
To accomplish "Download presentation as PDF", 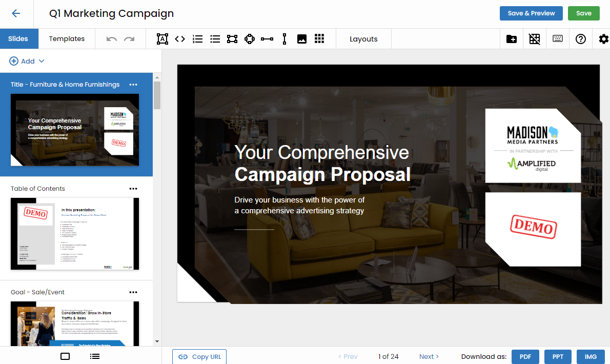I will 525,357.
